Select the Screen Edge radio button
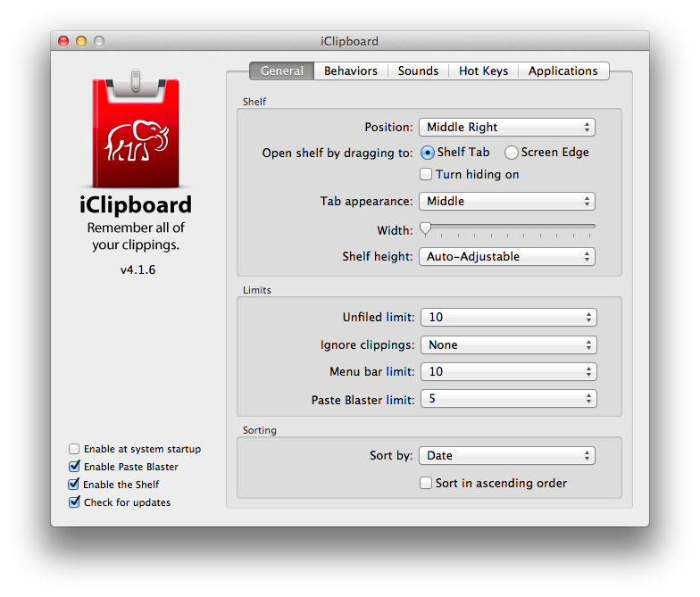700x597 pixels. 512,153
